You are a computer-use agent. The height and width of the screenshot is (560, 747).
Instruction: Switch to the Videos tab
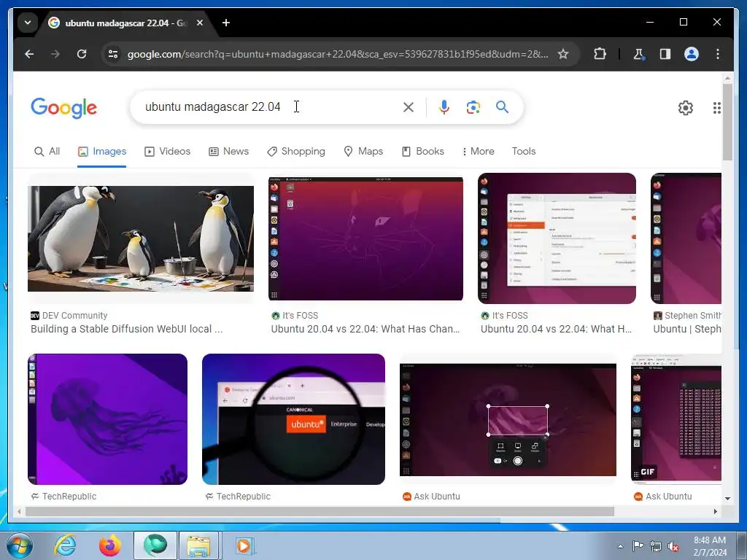pos(167,152)
